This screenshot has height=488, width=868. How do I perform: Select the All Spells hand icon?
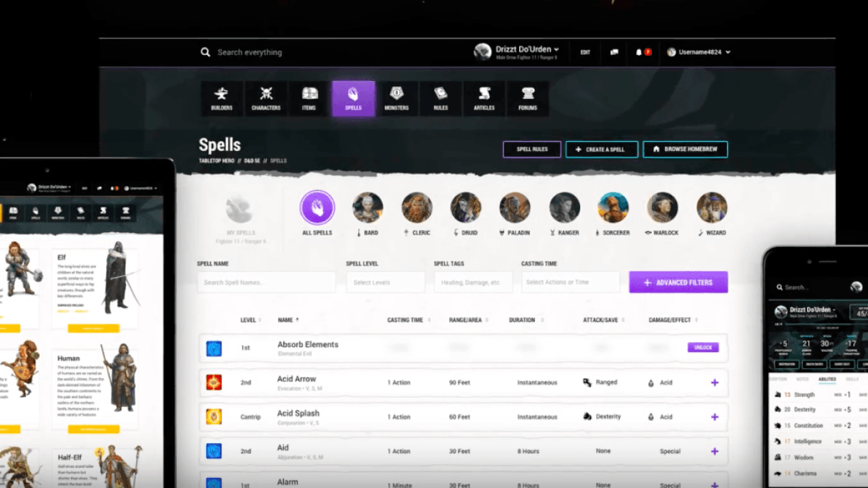(x=317, y=207)
